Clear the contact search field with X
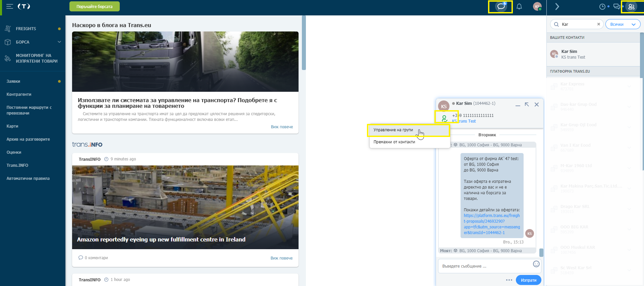The width and height of the screenshot is (644, 286). tap(598, 24)
